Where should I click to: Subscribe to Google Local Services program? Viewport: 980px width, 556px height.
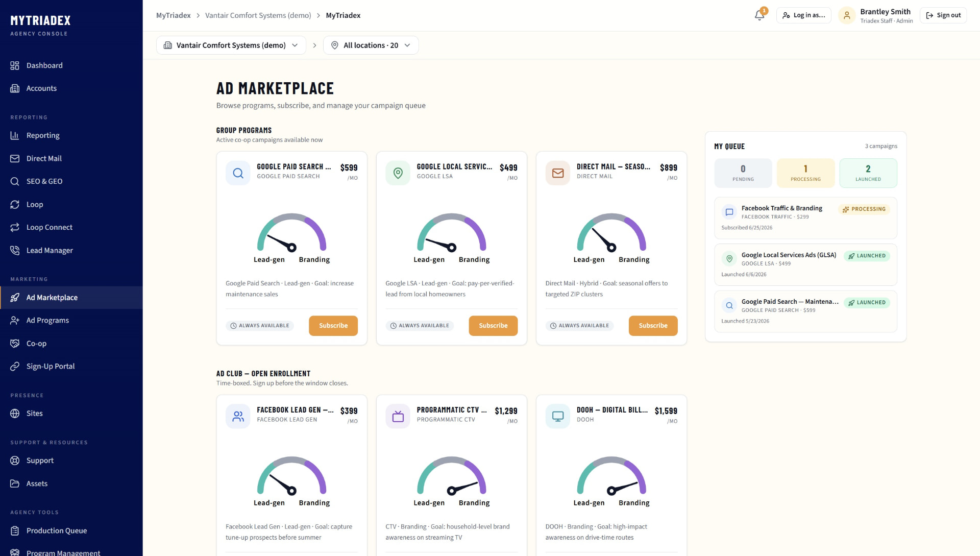tap(493, 326)
